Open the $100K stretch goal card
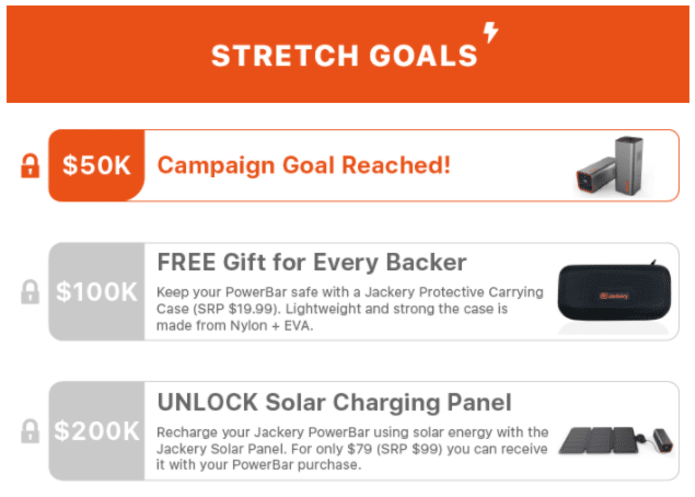 tap(364, 292)
